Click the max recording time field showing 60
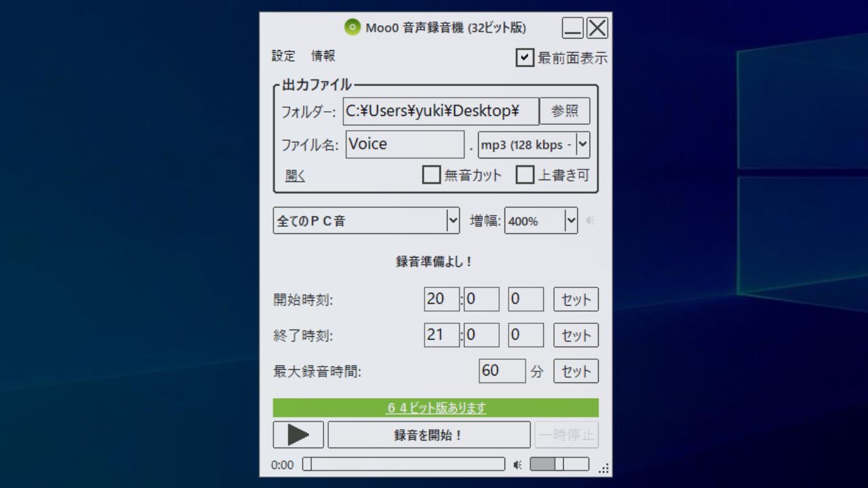This screenshot has height=488, width=868. [502, 371]
